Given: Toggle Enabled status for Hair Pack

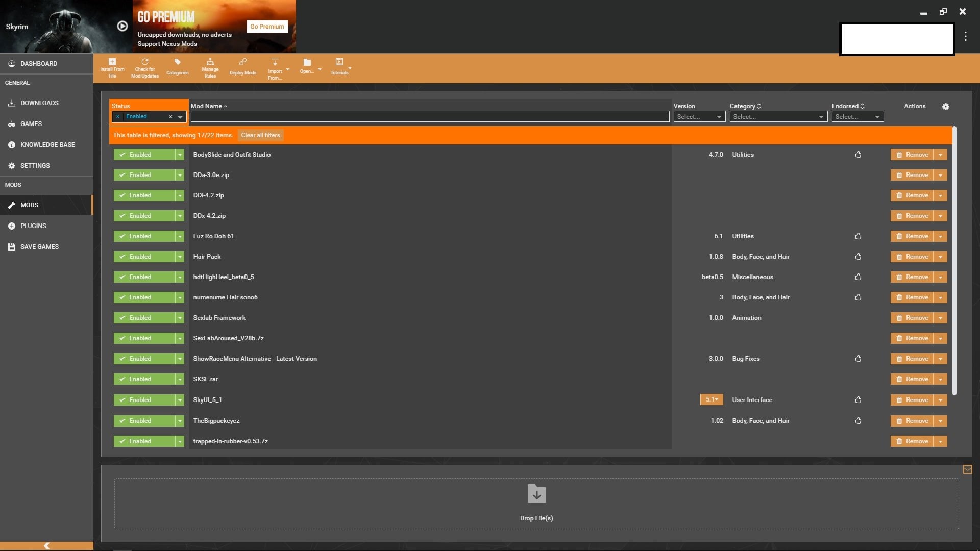Looking at the screenshot, I should (144, 257).
